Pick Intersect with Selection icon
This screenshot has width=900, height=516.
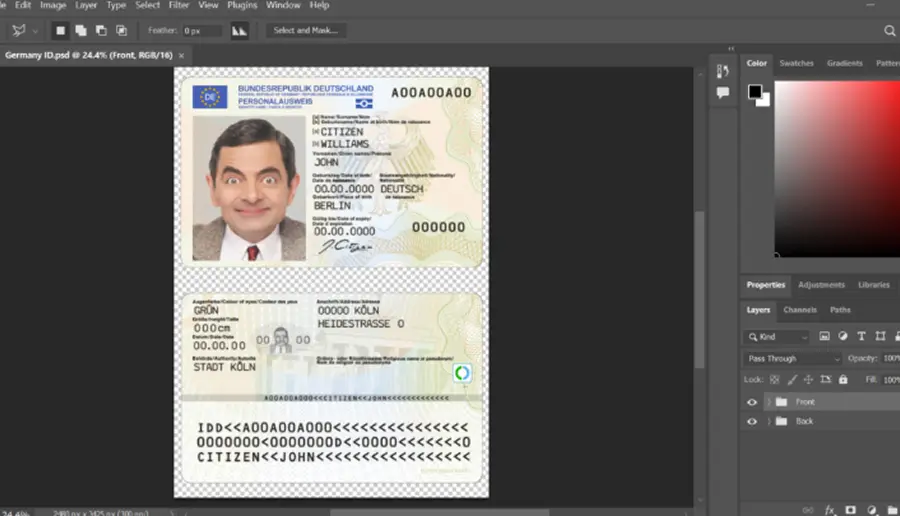pyautogui.click(x=121, y=30)
